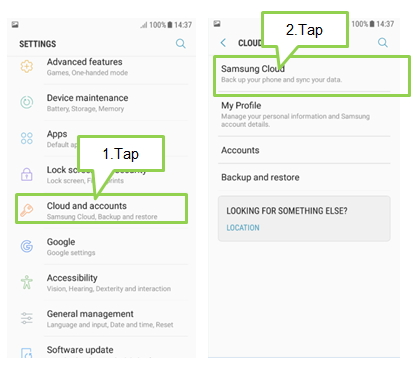This screenshot has width=413, height=373.
Task: Tap 'Vision, Hearing, Dexterity and interaction' subtitle
Action: click(x=109, y=289)
